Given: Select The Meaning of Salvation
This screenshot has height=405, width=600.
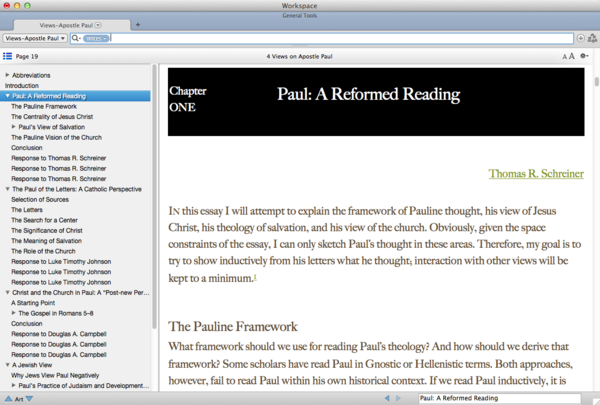Looking at the screenshot, I should pos(46,240).
